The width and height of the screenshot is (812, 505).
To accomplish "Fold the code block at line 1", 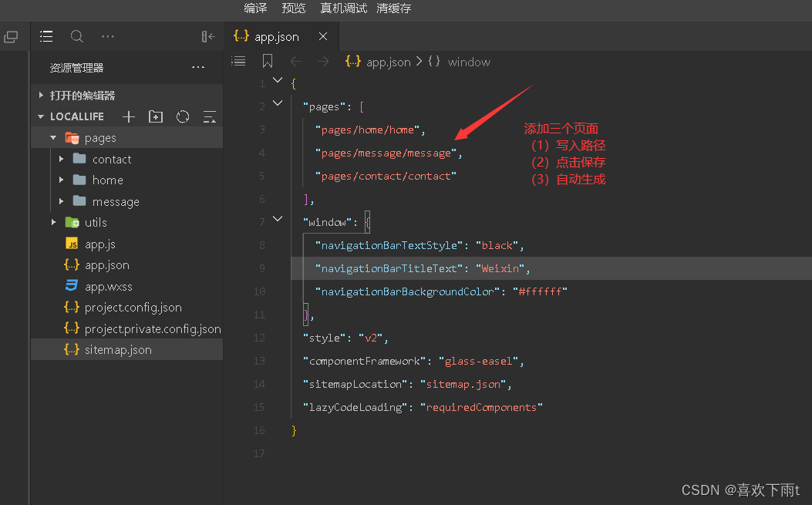I will 278,80.
